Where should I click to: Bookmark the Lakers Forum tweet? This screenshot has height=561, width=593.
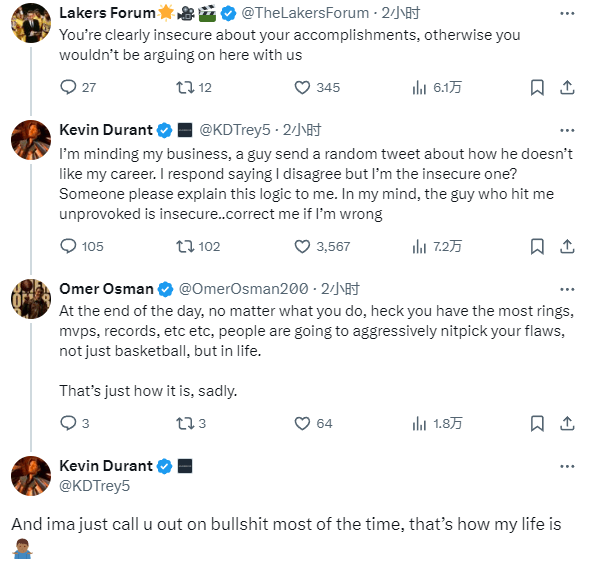(537, 87)
